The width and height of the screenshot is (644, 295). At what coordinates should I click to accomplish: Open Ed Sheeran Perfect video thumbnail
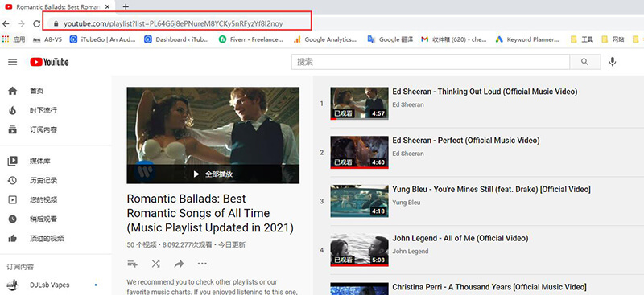point(359,152)
